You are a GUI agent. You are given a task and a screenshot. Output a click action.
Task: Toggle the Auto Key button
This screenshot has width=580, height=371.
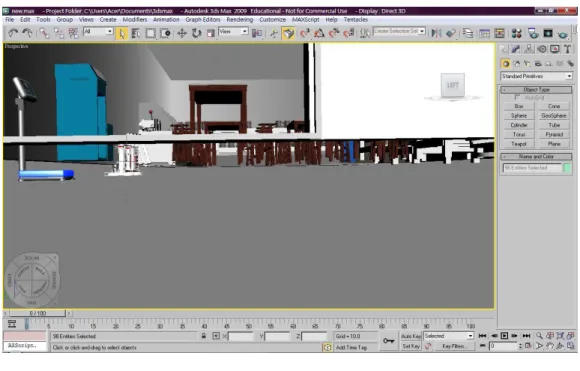coord(411,336)
